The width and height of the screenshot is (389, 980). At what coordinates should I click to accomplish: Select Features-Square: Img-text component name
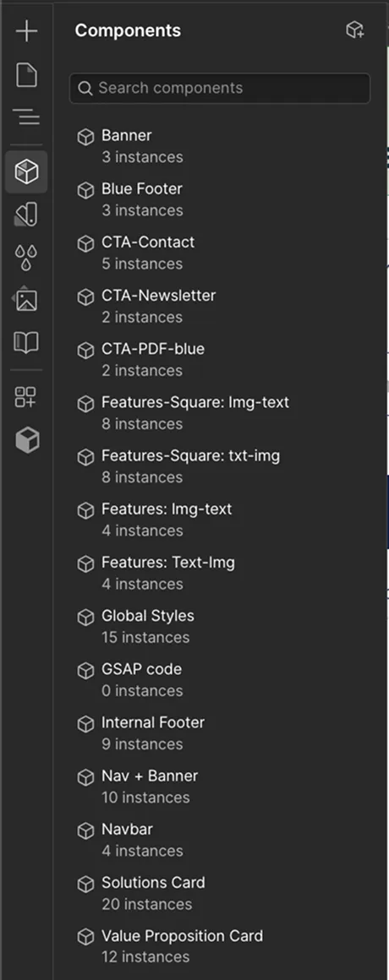[x=195, y=402]
